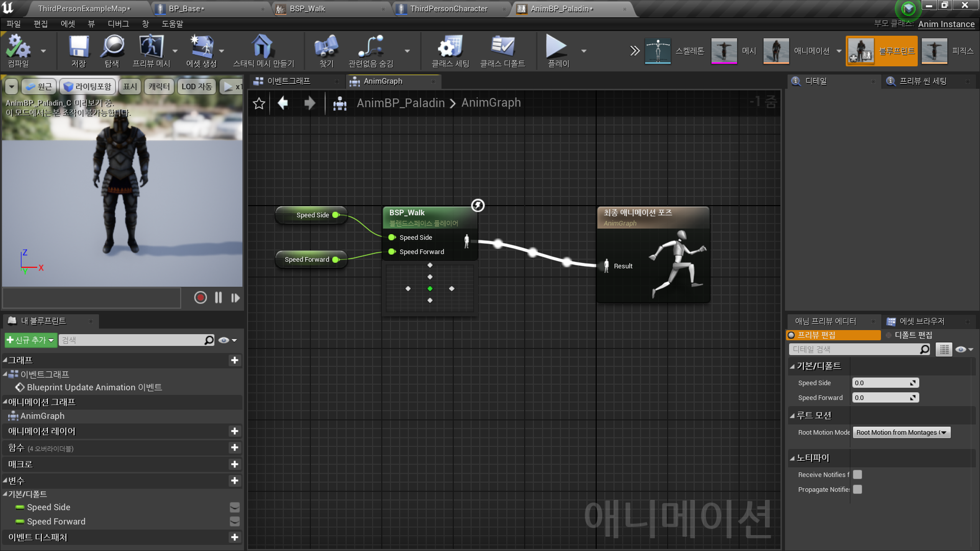This screenshot has width=980, height=551.
Task: Toggle the Propagate Notifies checkbox
Action: point(857,489)
